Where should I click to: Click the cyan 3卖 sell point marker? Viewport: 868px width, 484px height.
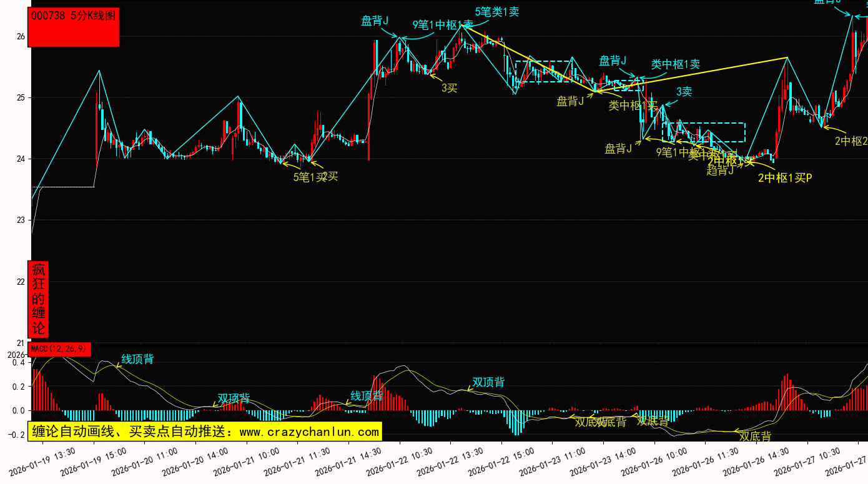click(x=684, y=92)
